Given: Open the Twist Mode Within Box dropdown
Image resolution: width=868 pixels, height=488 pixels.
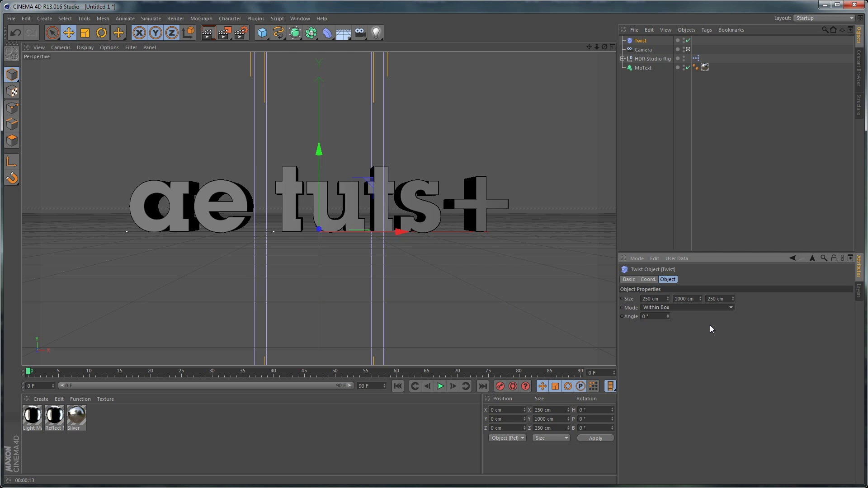Looking at the screenshot, I should [687, 307].
